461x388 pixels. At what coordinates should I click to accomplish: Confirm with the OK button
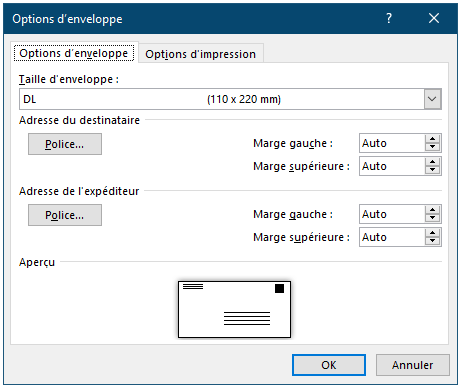click(x=329, y=365)
